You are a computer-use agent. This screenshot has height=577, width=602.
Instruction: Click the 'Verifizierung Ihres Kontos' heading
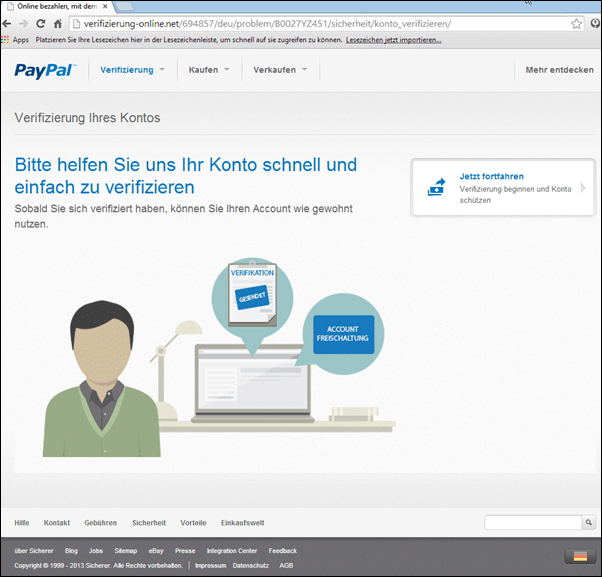(87, 117)
